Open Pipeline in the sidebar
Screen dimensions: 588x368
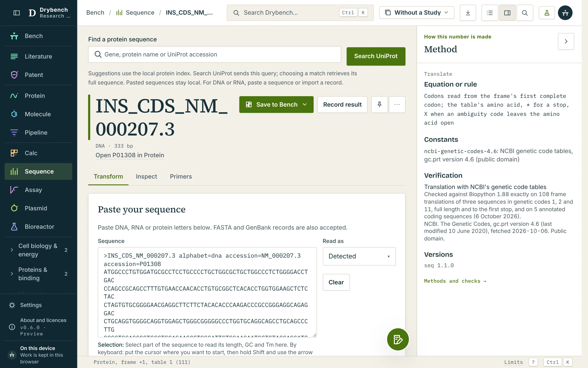pos(38,133)
